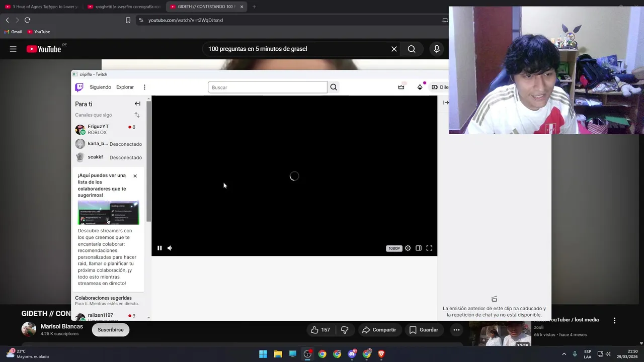Open karla_b offline channel
This screenshot has height=362, width=644.
(x=108, y=144)
